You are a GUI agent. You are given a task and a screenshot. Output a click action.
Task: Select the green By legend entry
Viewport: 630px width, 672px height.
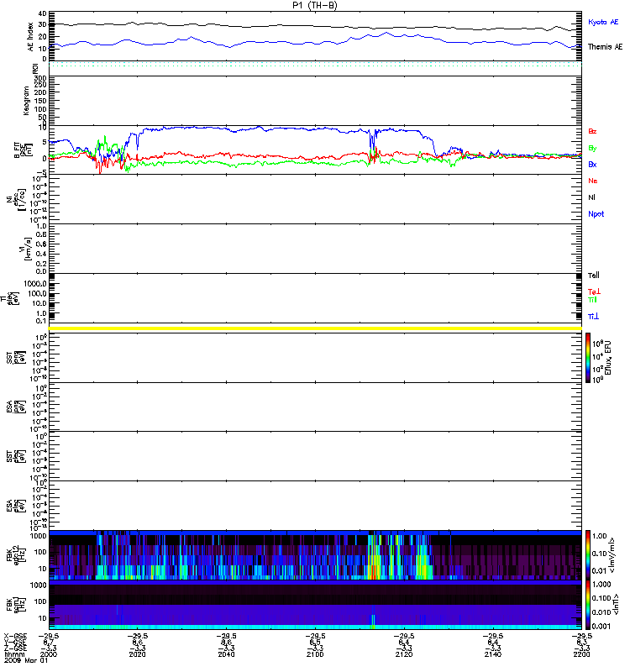pyautogui.click(x=592, y=149)
